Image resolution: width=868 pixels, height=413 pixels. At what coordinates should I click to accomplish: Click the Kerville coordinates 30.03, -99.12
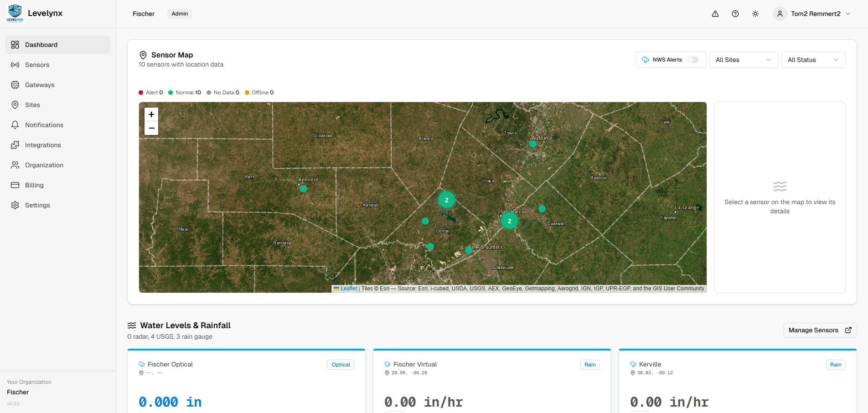(655, 373)
